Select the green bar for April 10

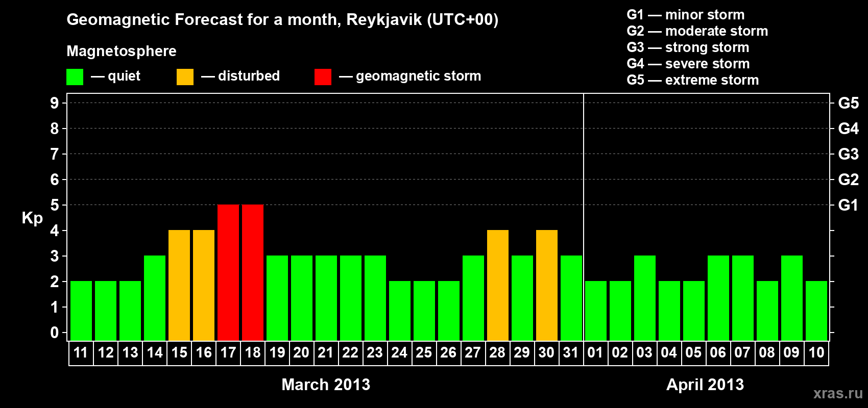(x=816, y=311)
